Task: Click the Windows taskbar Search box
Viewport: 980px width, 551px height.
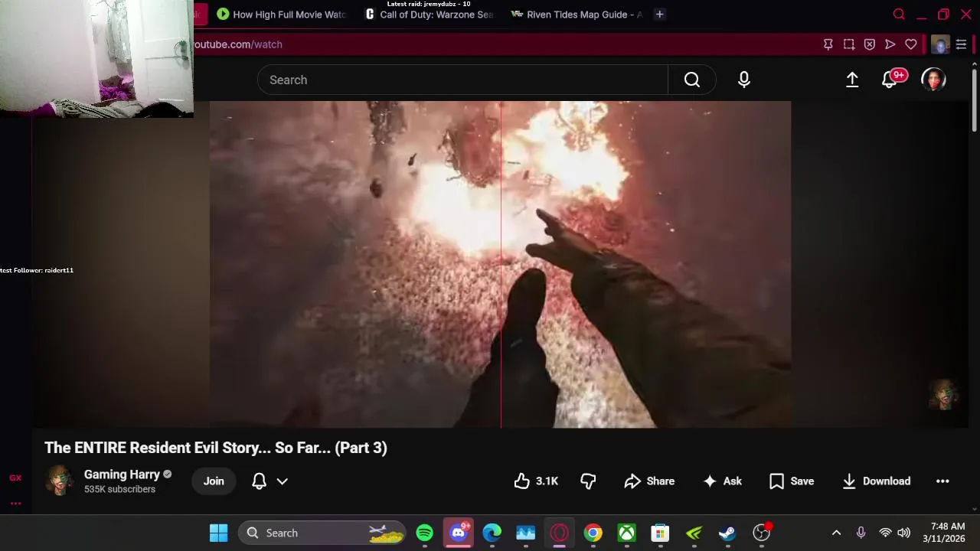Action: pos(322,533)
